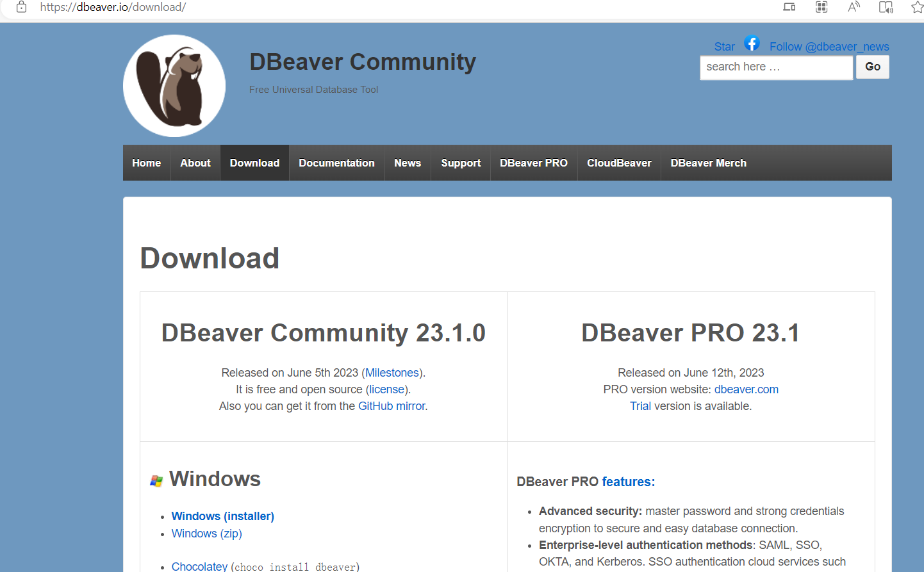Click the 'Download' page heading
This screenshot has width=924, height=572.
coord(210,258)
